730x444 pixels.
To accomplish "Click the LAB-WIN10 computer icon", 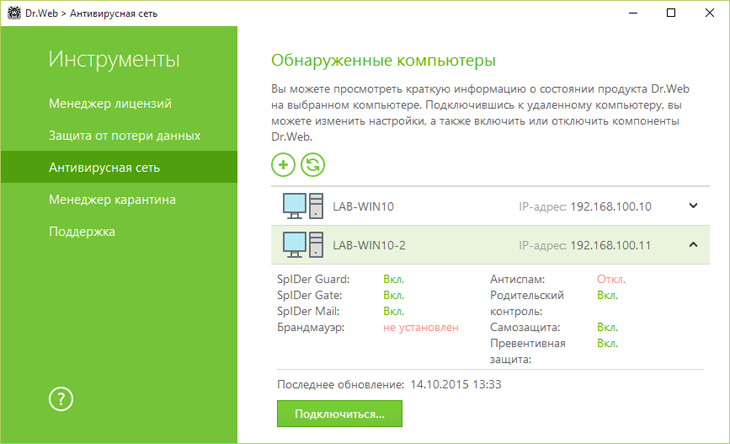I will click(303, 206).
